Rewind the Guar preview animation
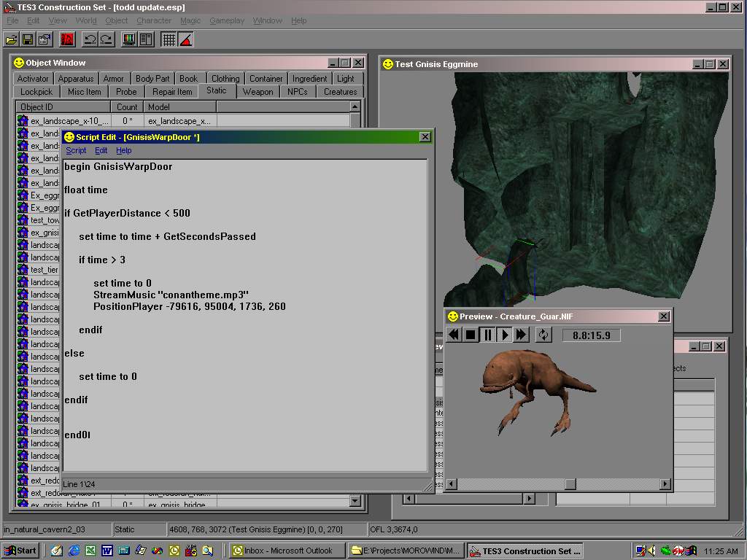Image resolution: width=747 pixels, height=560 pixels. (x=454, y=335)
